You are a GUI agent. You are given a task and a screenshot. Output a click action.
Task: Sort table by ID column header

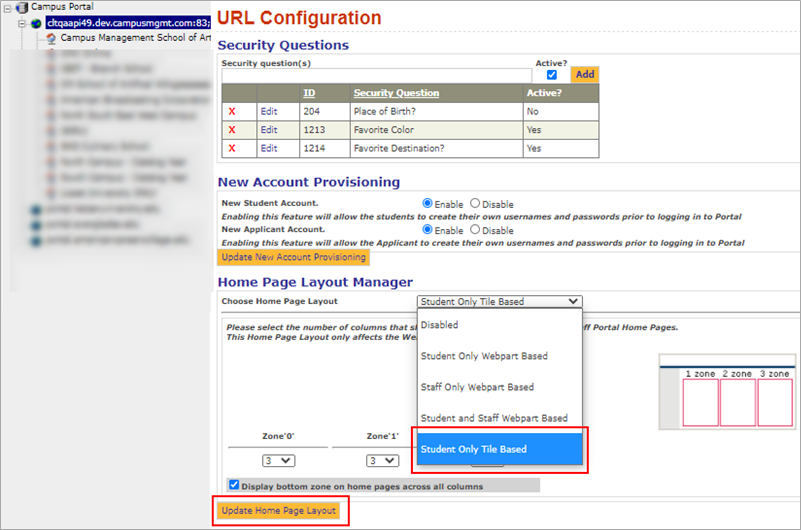point(309,93)
